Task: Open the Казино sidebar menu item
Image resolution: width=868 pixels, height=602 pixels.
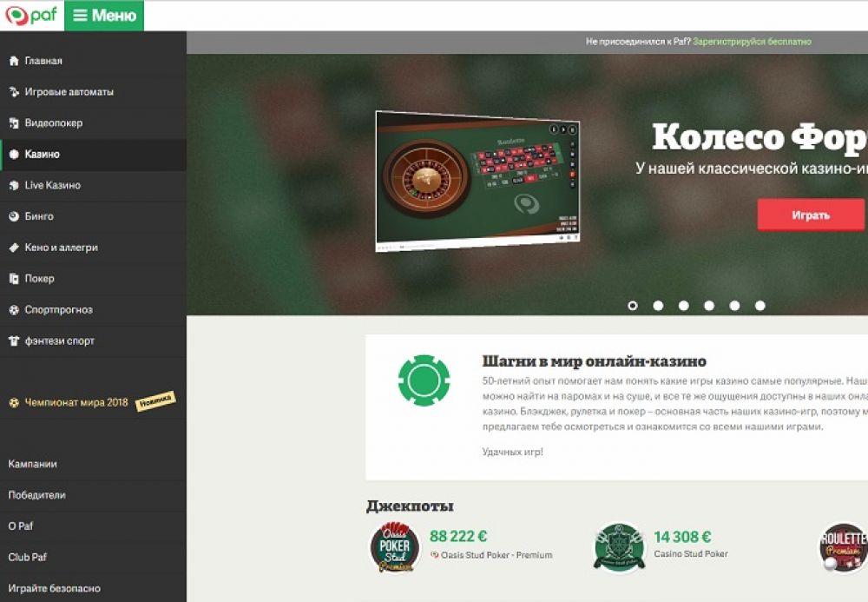Action: (93, 155)
